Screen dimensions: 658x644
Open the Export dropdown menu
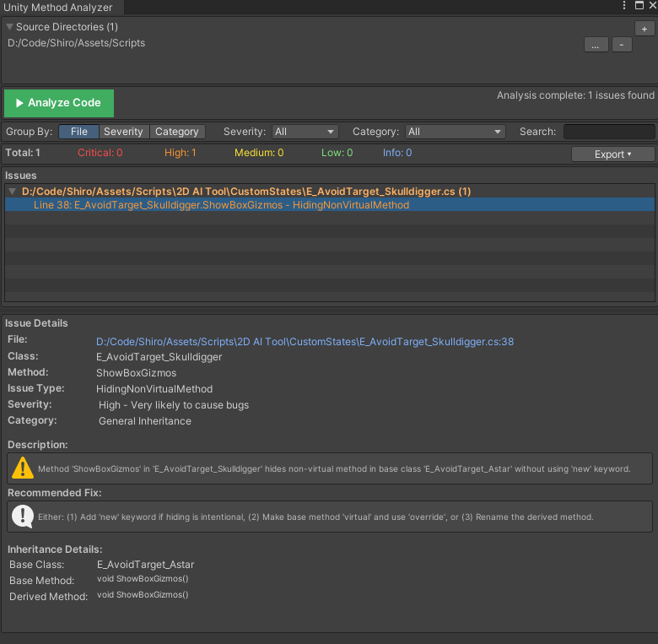pyautogui.click(x=612, y=154)
